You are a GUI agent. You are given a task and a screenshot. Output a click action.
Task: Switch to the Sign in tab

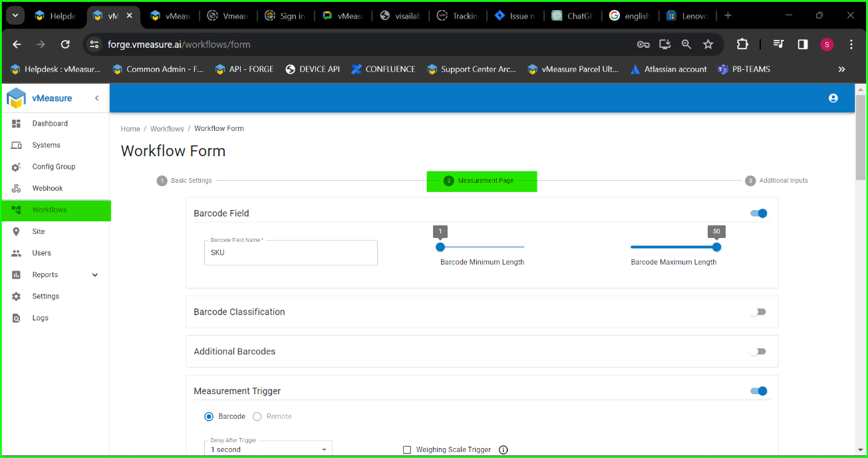(285, 16)
